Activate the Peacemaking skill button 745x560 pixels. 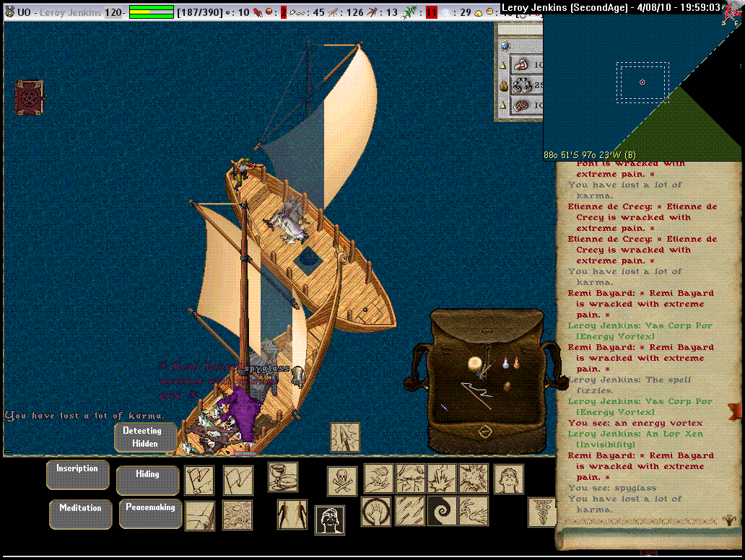pyautogui.click(x=150, y=508)
